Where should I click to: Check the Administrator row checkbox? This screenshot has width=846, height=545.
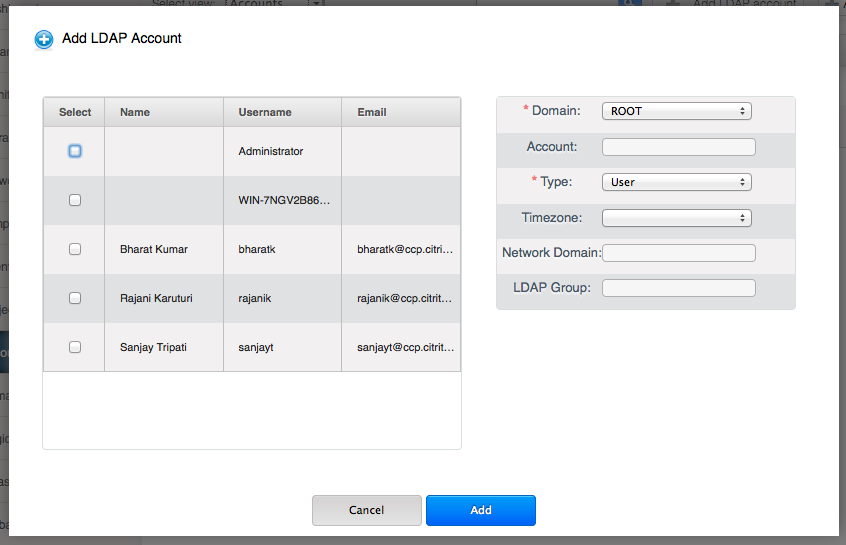[x=75, y=151]
